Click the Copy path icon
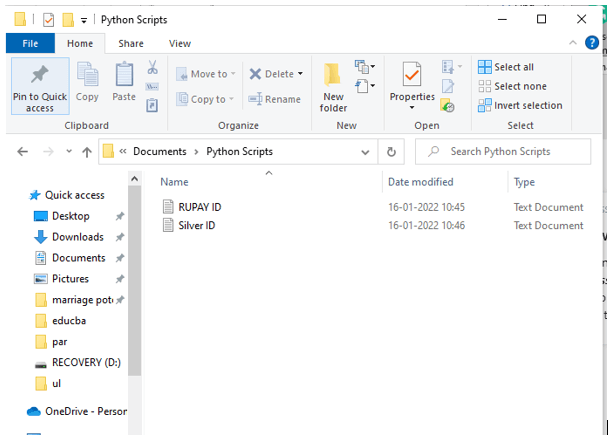Image resolution: width=610 pixels, height=438 pixels. click(x=152, y=86)
